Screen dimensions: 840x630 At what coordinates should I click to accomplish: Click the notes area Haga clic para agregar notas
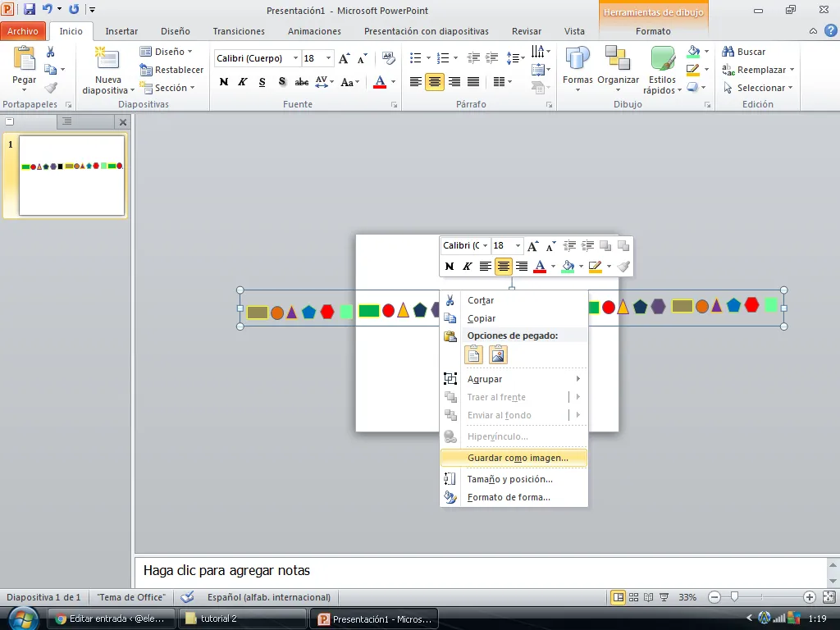pos(481,571)
